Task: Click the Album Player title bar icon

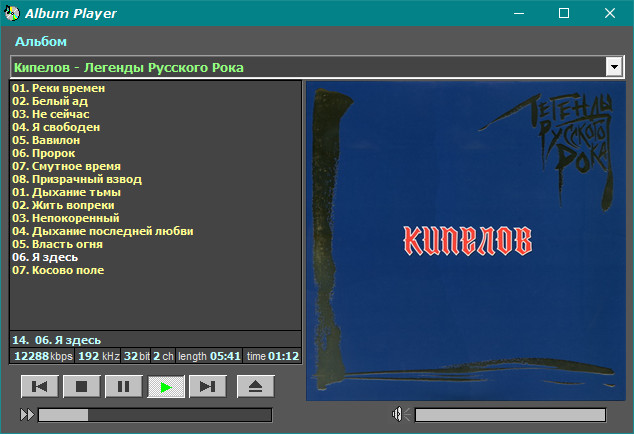Action: click(12, 13)
